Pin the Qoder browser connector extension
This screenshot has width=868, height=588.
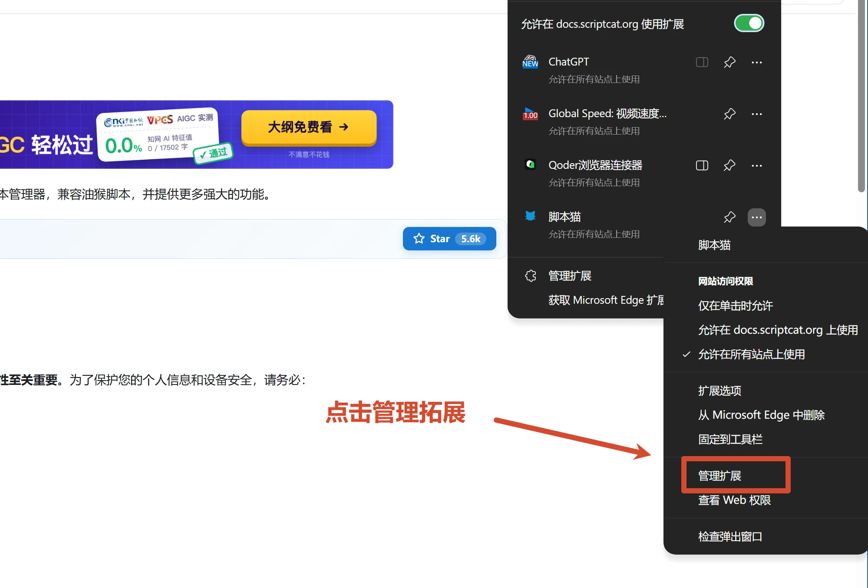(x=729, y=165)
